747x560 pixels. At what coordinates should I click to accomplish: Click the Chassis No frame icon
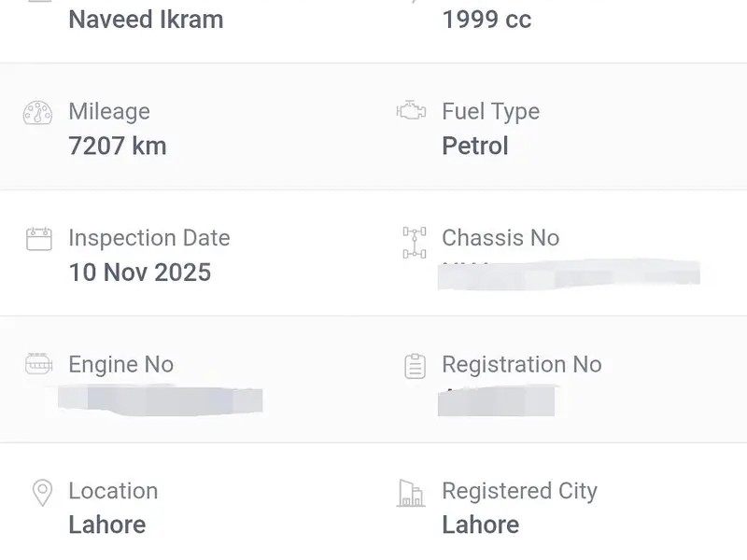(415, 242)
